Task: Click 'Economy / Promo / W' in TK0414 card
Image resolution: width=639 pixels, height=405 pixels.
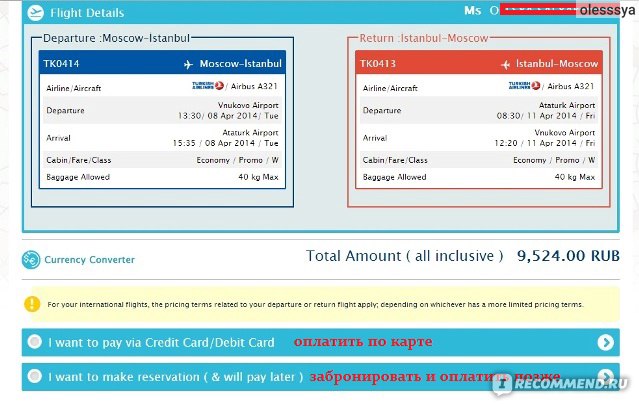Action: (238, 160)
